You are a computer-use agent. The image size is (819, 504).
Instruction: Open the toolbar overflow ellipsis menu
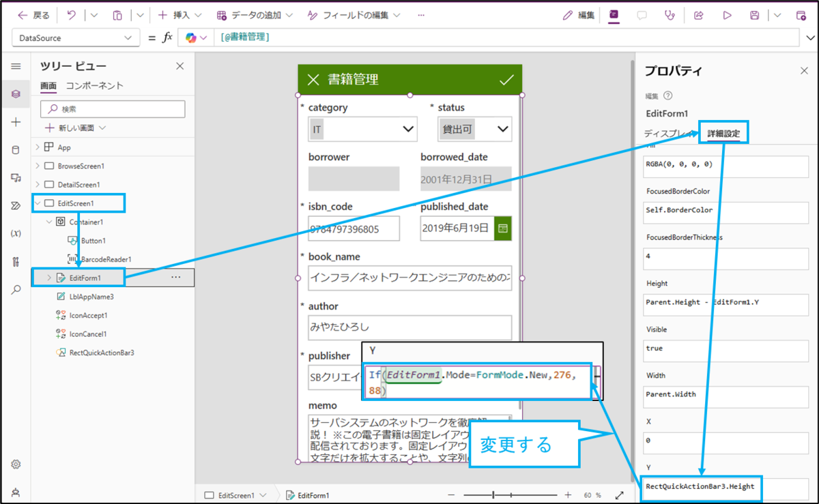pos(420,15)
